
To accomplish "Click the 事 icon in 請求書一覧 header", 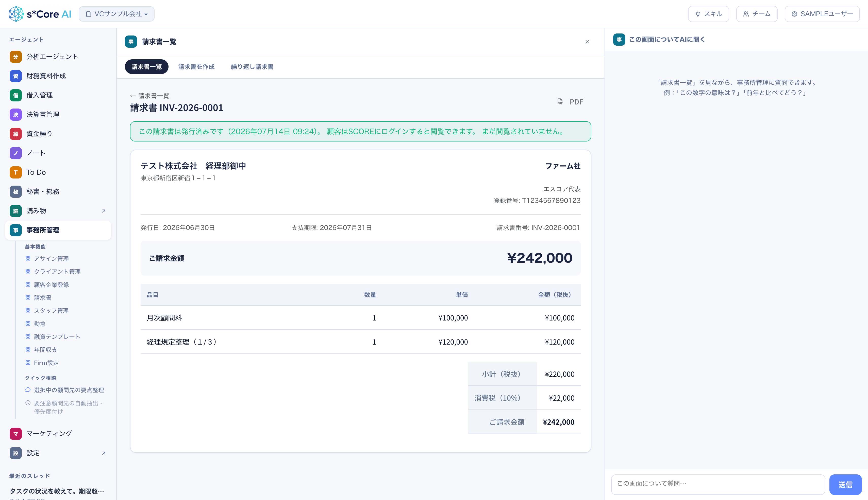I will 131,42.
